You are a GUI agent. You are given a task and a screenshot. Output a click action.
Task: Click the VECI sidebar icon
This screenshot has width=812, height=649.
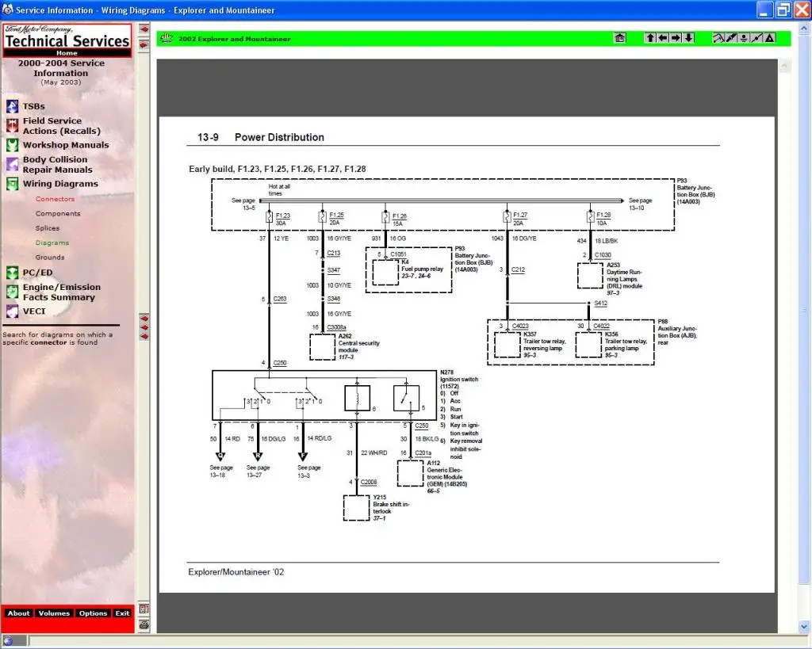(x=13, y=311)
